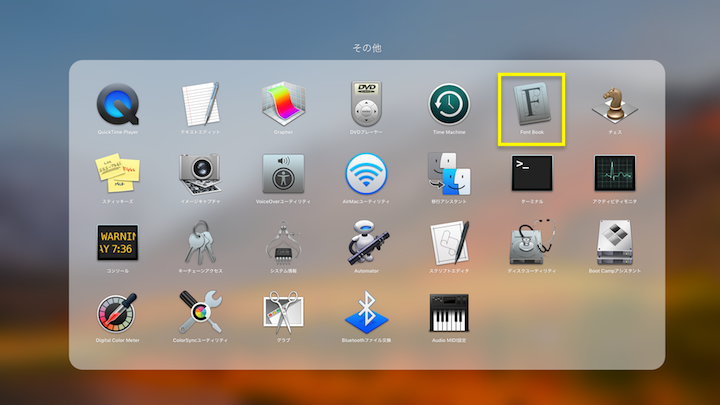
Task: Open the Stickies app
Action: pyautogui.click(x=118, y=173)
